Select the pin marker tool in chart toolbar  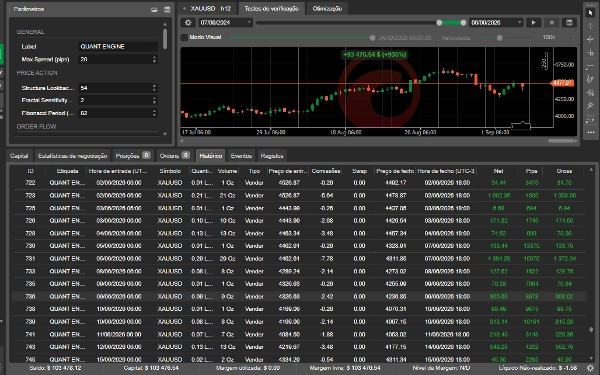click(x=591, y=106)
